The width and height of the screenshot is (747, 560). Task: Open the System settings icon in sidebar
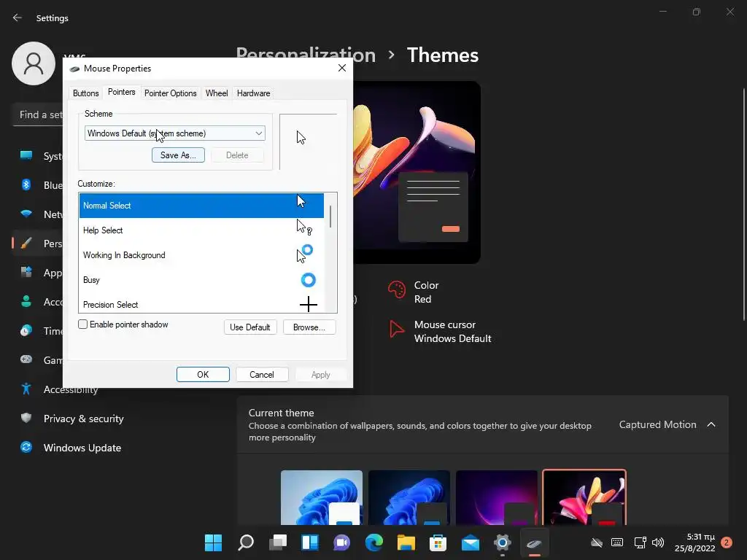point(26,156)
